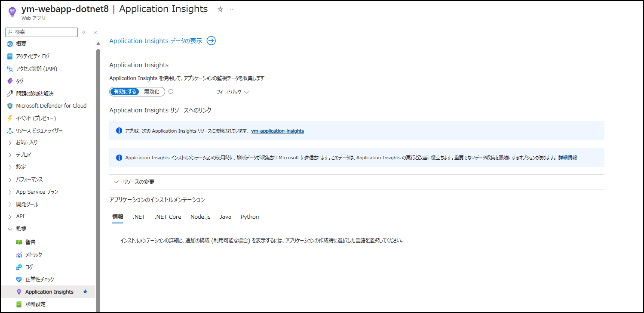Pin page with the favorite star icon in title

click(x=220, y=9)
